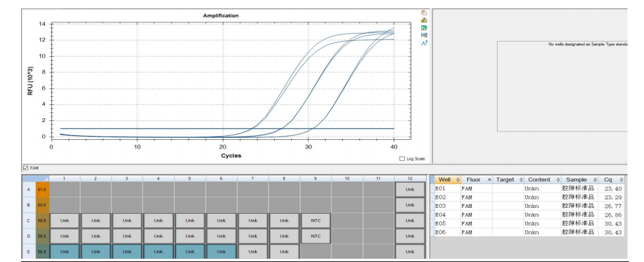Click the No wells designated as Sample Type message
The width and height of the screenshot is (644, 262).
click(588, 44)
